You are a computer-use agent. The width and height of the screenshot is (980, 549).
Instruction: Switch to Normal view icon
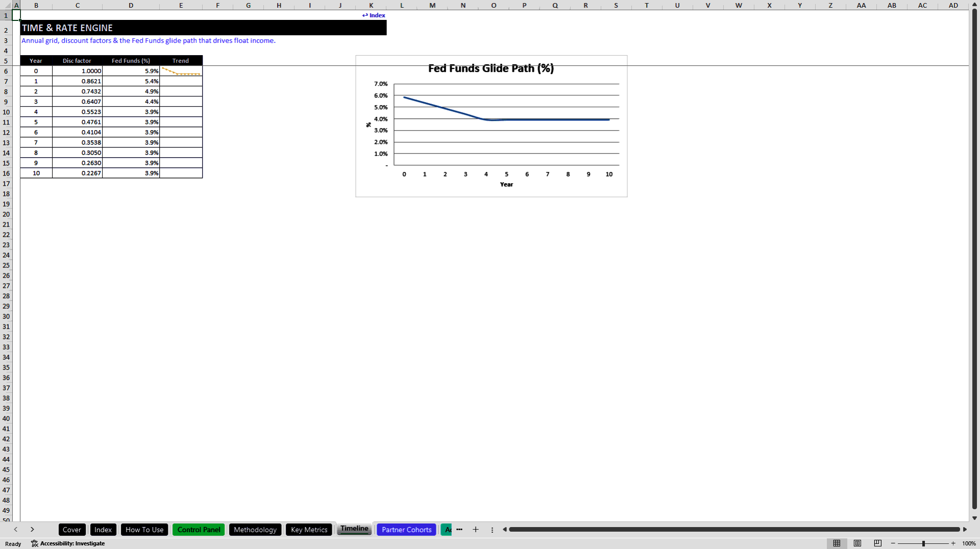(x=837, y=543)
